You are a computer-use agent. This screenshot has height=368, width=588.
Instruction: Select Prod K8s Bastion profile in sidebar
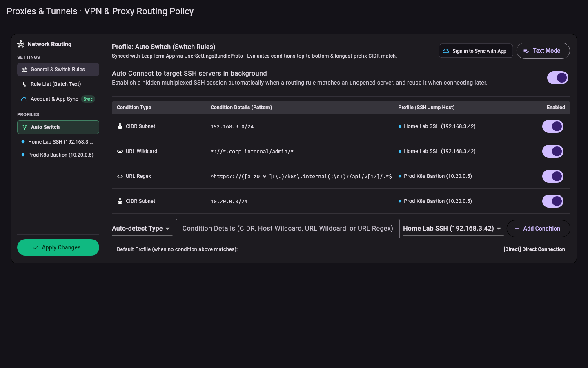point(58,155)
